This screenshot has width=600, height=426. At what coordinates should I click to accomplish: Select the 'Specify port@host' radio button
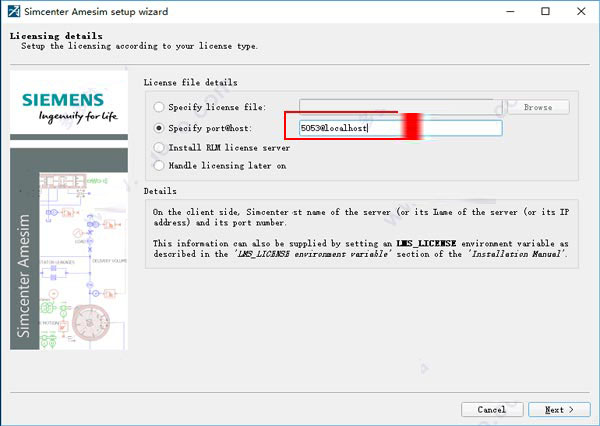click(159, 128)
